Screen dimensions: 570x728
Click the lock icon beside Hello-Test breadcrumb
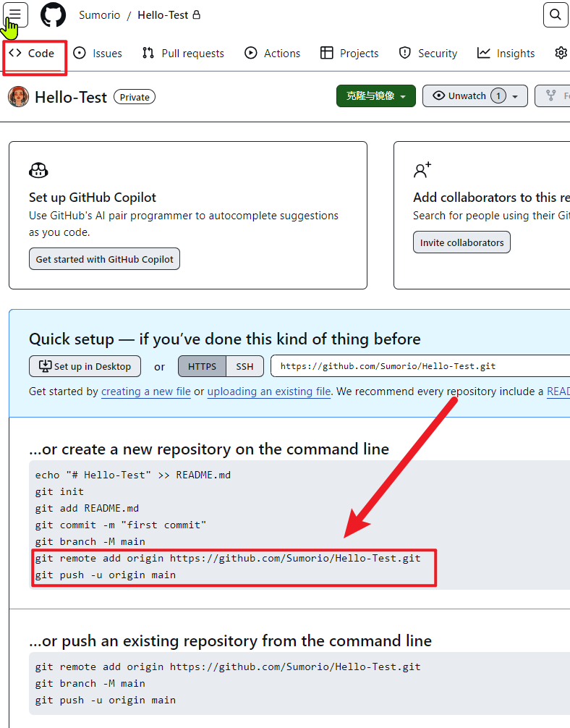[196, 15]
